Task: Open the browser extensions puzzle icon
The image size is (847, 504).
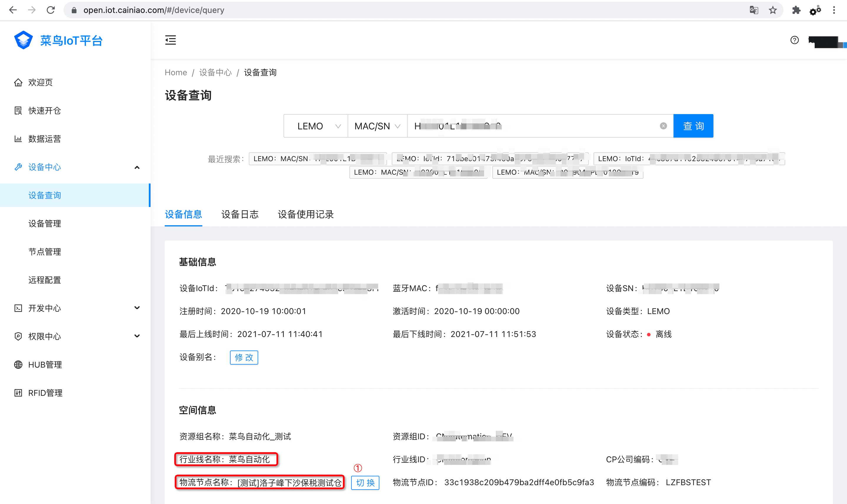Action: coord(796,10)
